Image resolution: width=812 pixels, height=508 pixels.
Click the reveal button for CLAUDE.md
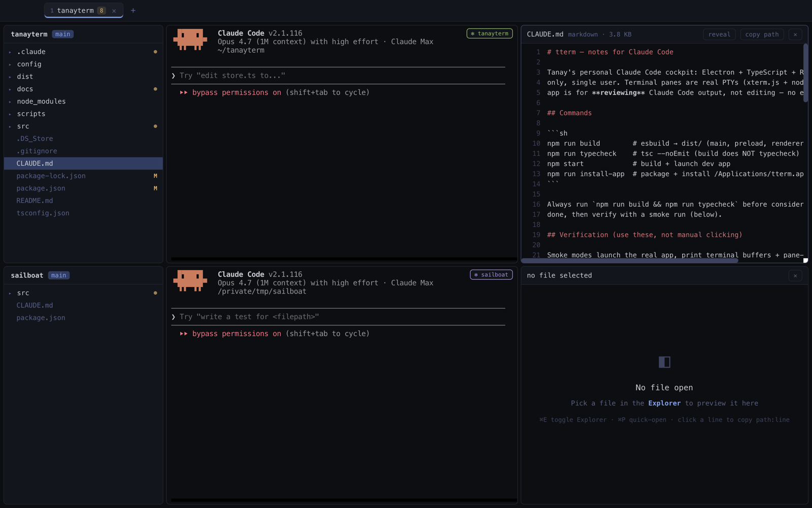(719, 35)
